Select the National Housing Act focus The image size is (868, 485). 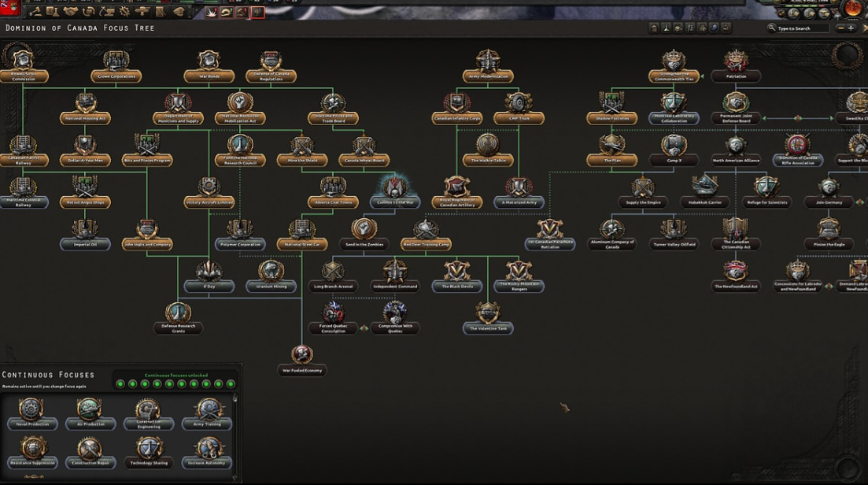85,109
